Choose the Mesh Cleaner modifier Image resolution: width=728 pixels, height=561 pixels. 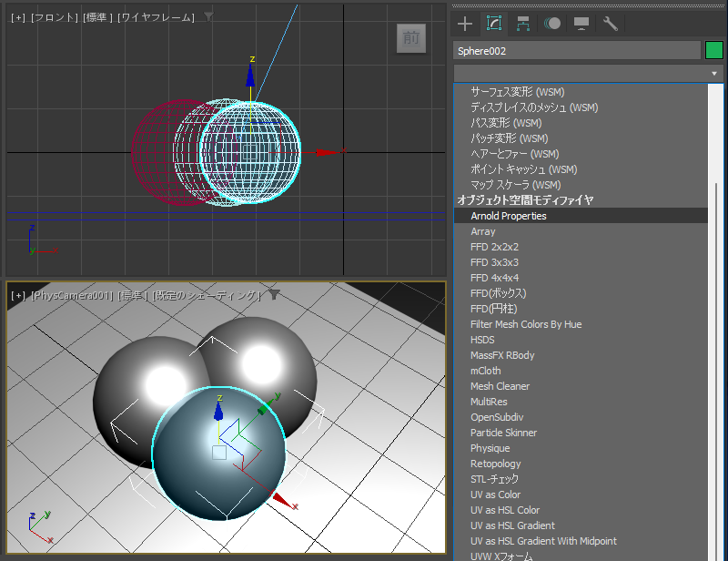(581, 386)
